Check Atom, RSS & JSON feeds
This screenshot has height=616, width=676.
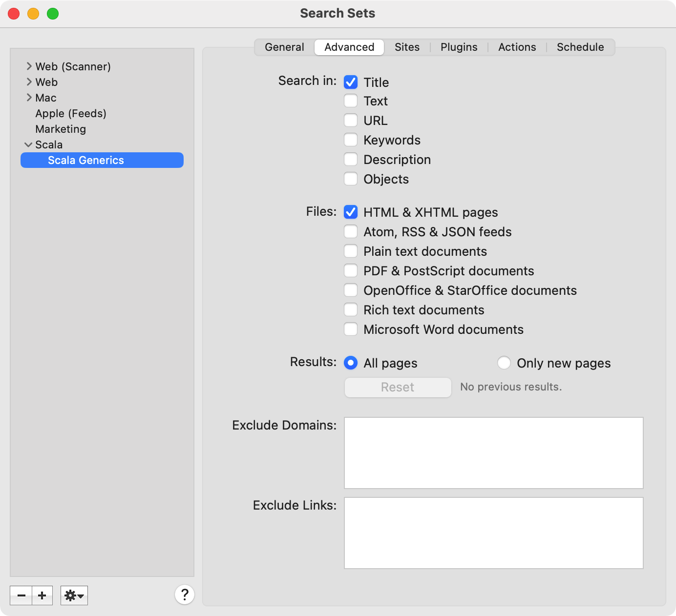point(351,232)
